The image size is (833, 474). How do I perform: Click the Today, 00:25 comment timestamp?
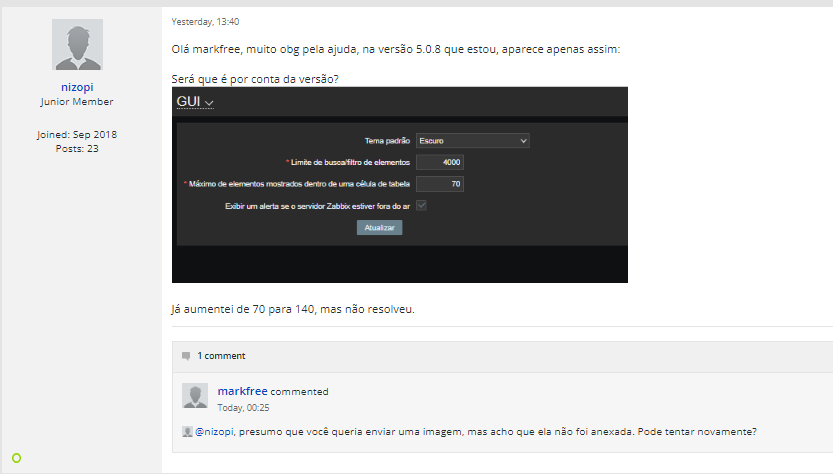click(x=243, y=408)
